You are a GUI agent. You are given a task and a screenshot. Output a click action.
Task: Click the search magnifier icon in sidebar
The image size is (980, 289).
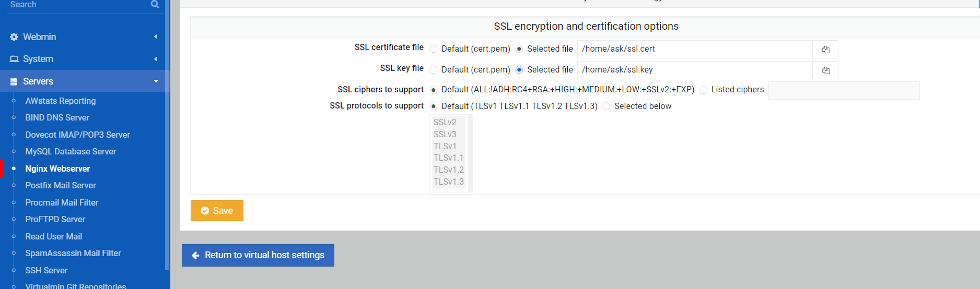point(155,4)
